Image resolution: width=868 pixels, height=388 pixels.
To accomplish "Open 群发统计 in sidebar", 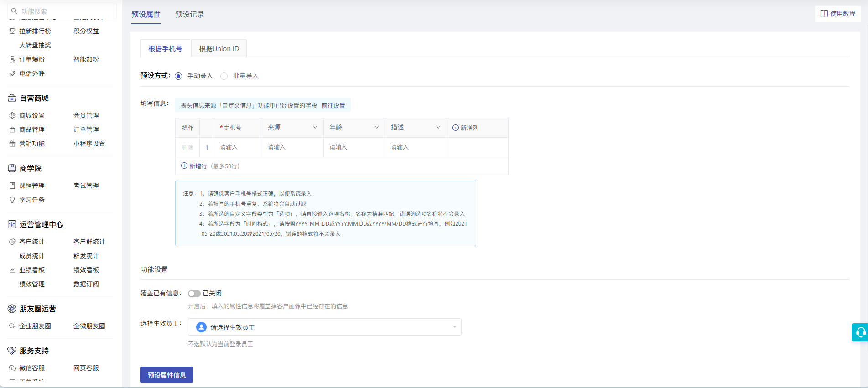I will point(86,256).
